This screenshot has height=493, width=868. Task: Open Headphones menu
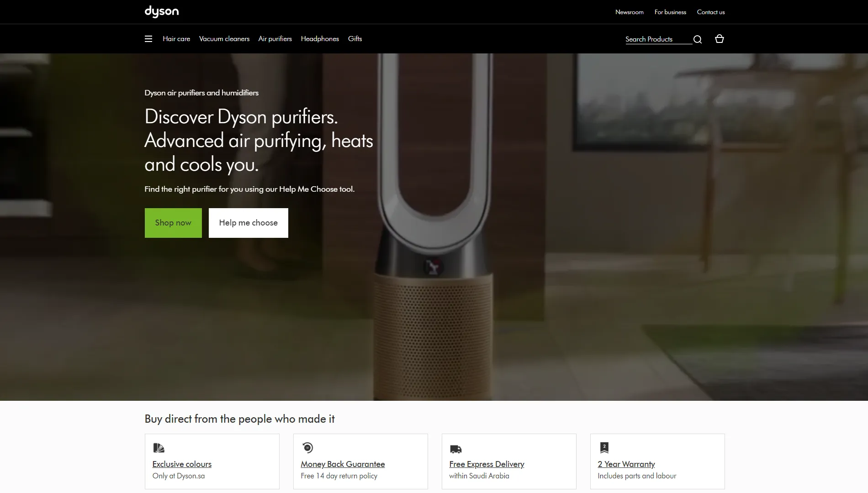coord(320,39)
